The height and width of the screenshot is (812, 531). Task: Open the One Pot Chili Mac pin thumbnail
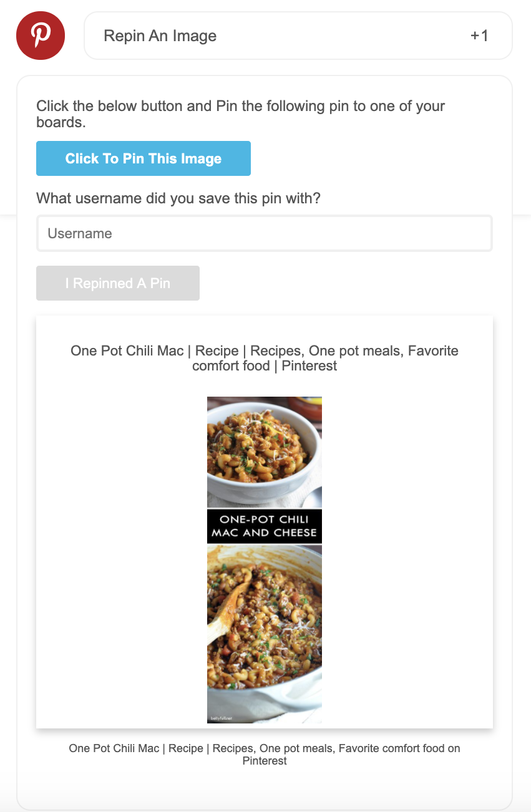click(264, 559)
